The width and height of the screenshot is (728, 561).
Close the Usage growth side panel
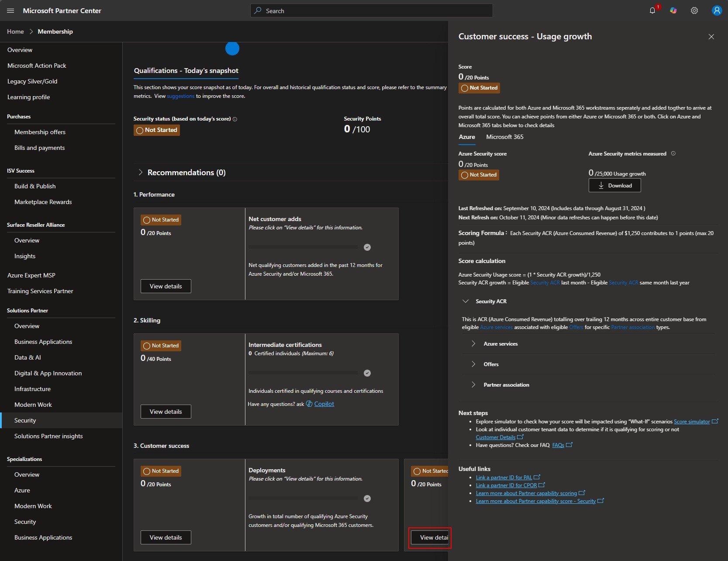(711, 37)
